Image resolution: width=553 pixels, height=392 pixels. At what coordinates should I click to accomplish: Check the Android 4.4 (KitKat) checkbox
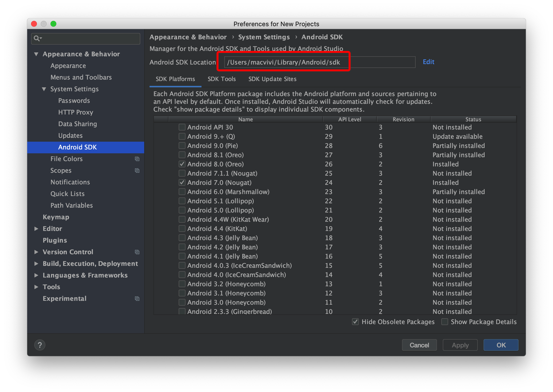click(x=182, y=229)
